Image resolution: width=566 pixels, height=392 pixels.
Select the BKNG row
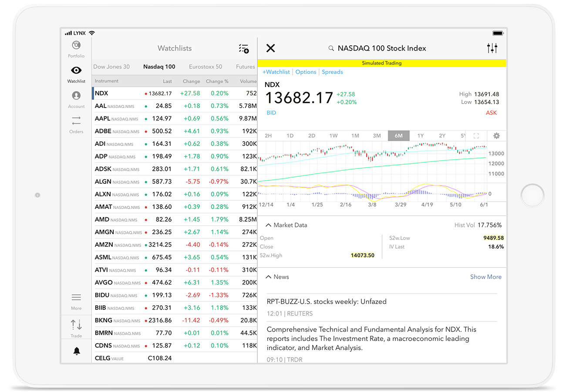(175, 321)
